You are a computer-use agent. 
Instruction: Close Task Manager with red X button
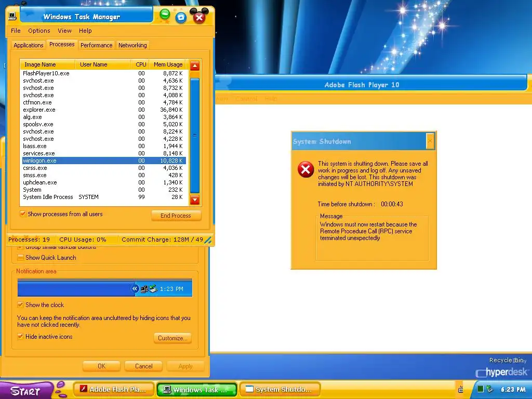(199, 17)
